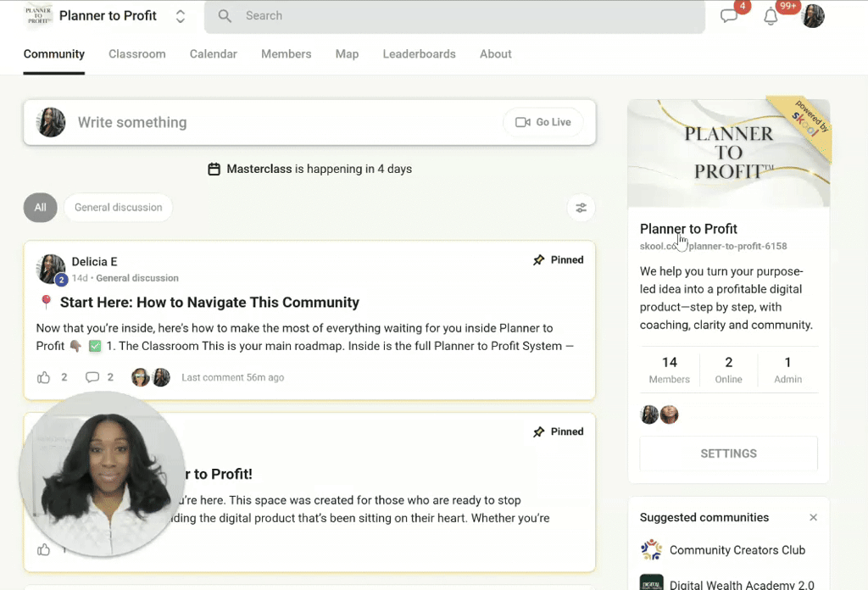Image resolution: width=868 pixels, height=590 pixels.
Task: Start a stream with Go Live
Action: [543, 122]
